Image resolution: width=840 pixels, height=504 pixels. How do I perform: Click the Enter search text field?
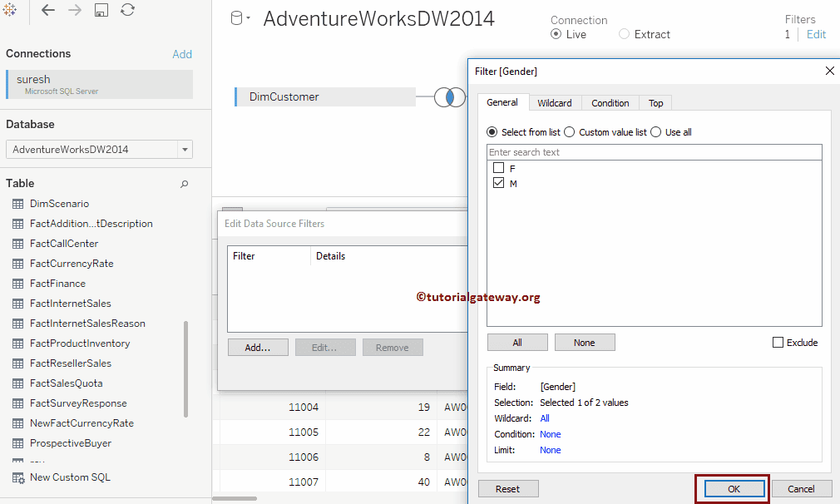point(654,152)
